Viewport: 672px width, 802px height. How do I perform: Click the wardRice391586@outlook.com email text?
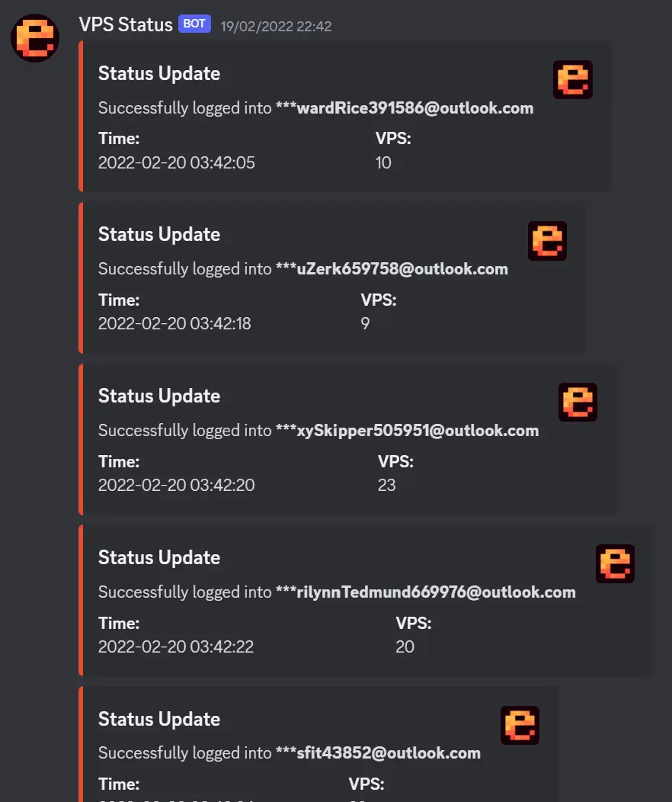pos(404,108)
